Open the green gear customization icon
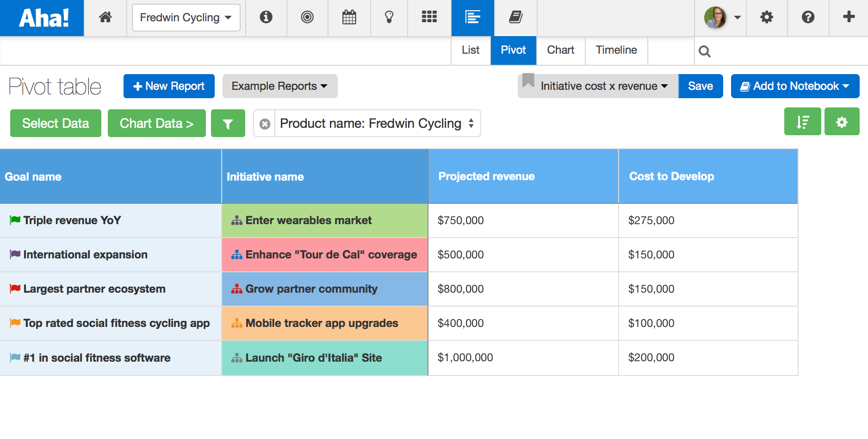Screen dimensions: 868x439 tap(842, 121)
